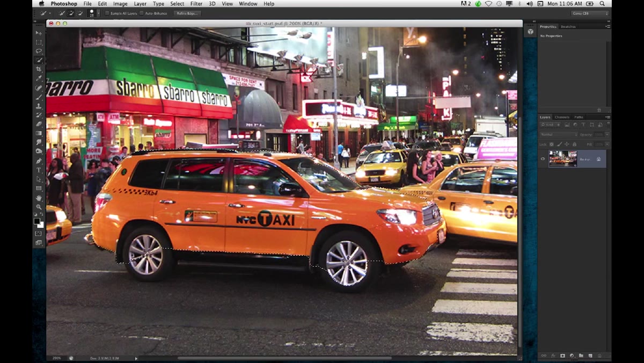Viewport: 644px width, 363px height.
Task: Open the 3D panel cube icon
Action: (x=530, y=32)
